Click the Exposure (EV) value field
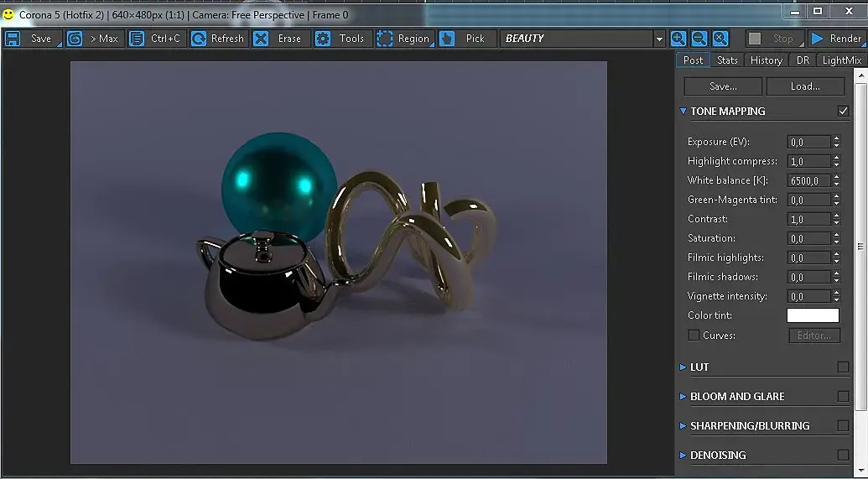This screenshot has height=479, width=868. [808, 142]
